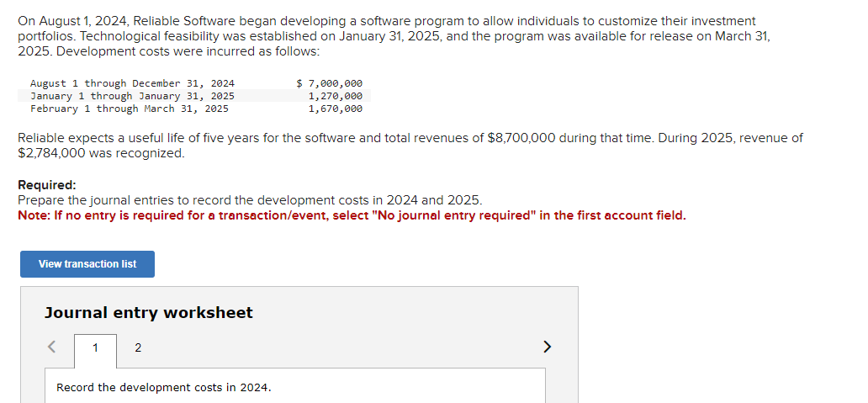
Task: Click 'February 1 through March 31, 2025' row
Action: click(x=194, y=109)
